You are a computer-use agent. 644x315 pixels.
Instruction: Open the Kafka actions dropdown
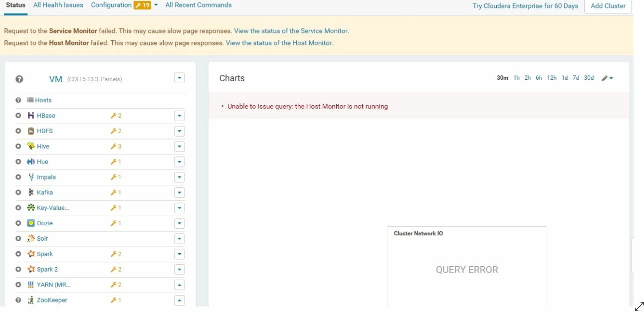[180, 192]
